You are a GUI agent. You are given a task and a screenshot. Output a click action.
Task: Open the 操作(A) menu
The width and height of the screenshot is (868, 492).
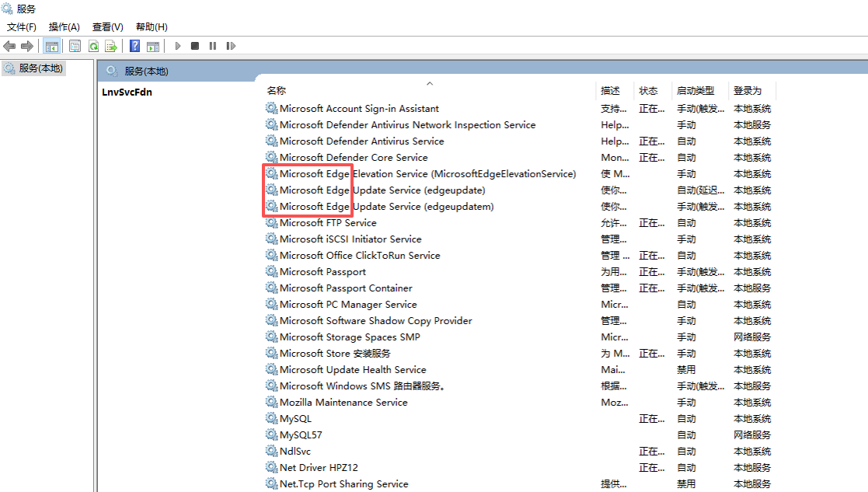[x=64, y=26]
